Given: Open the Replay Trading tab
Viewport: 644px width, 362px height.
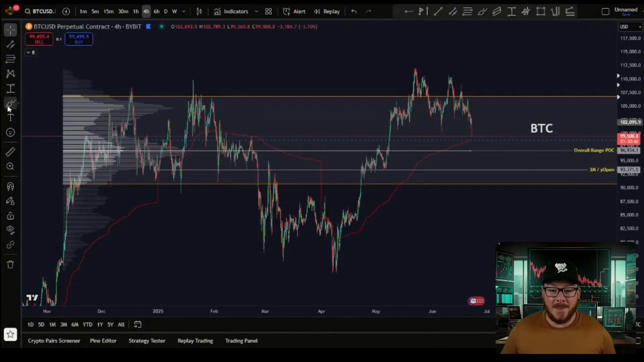Looking at the screenshot, I should tap(195, 341).
